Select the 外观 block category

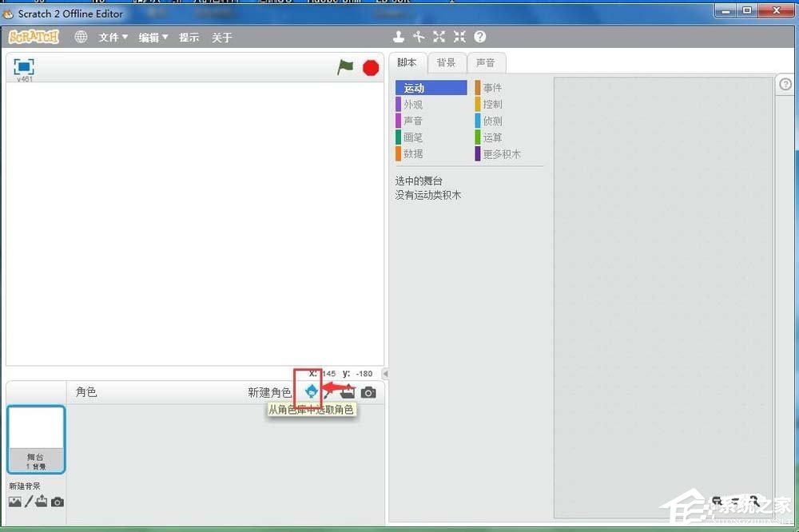[412, 104]
